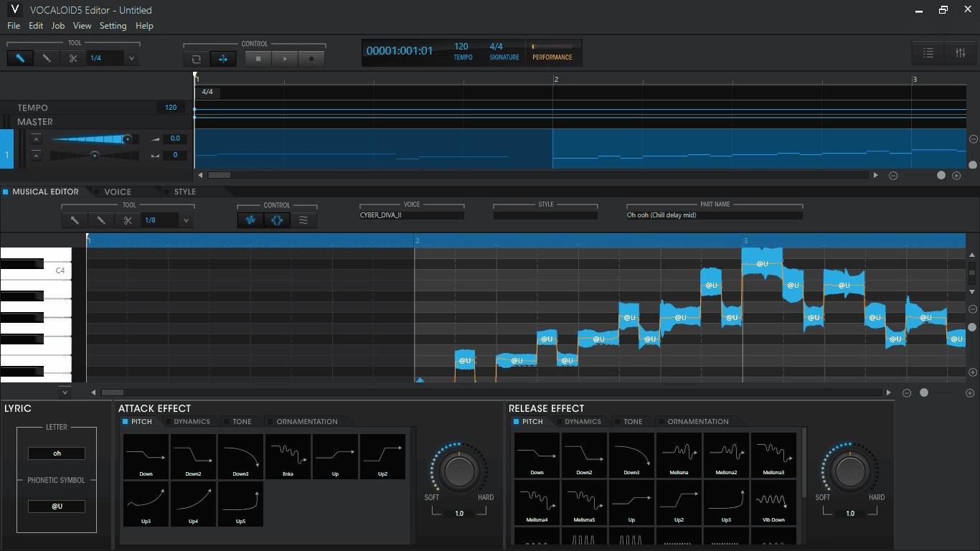Viewport: 980px width, 551px height.
Task: Switch to the Style tab
Action: (184, 192)
